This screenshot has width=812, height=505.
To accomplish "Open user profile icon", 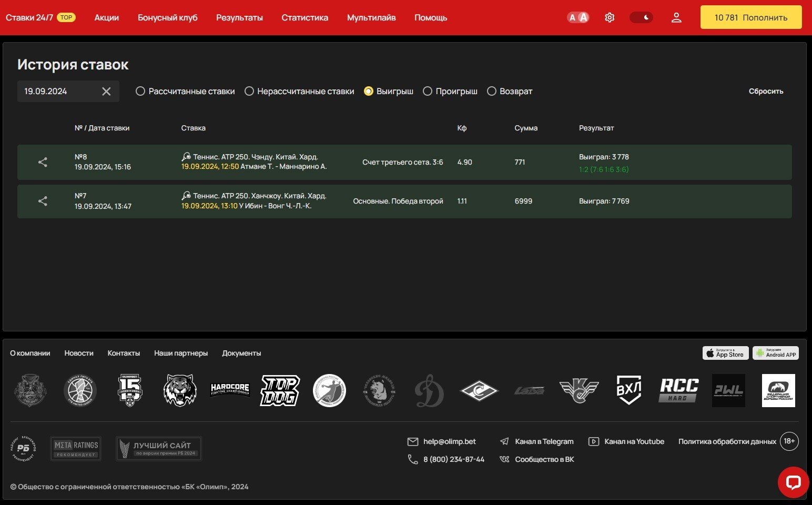I will [x=676, y=17].
